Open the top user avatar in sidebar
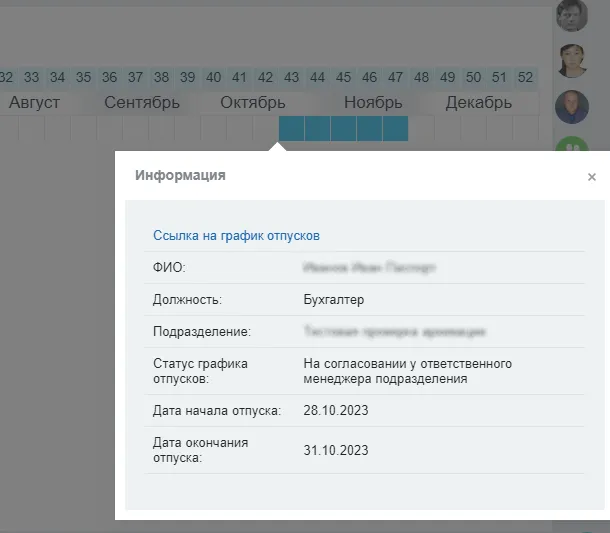 click(572, 15)
